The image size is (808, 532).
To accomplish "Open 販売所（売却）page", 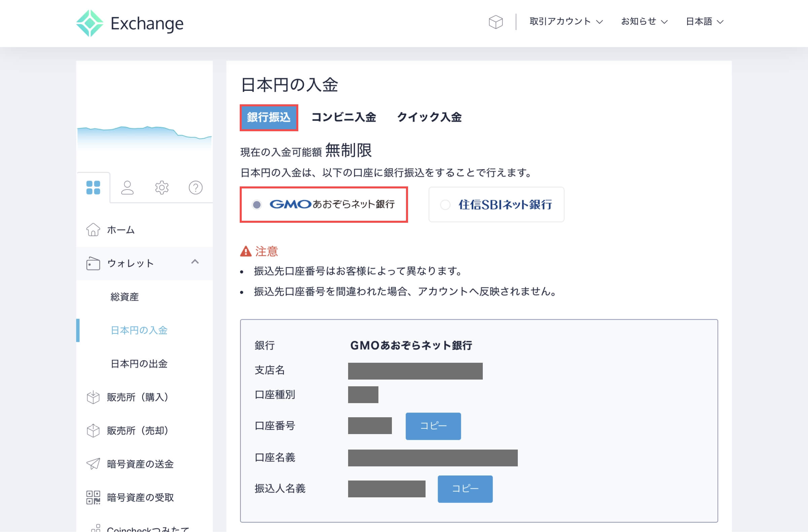I will point(137,431).
